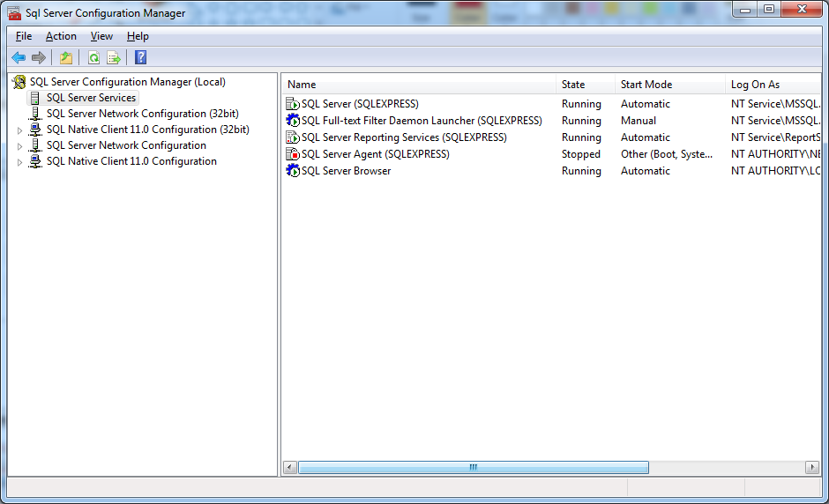Click the scroll right arrow of services list
829x504 pixels.
click(x=812, y=467)
